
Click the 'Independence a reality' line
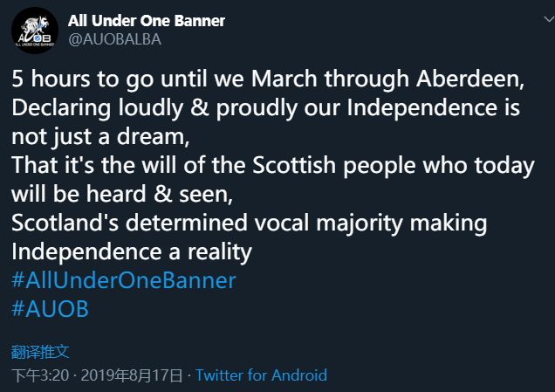point(131,251)
